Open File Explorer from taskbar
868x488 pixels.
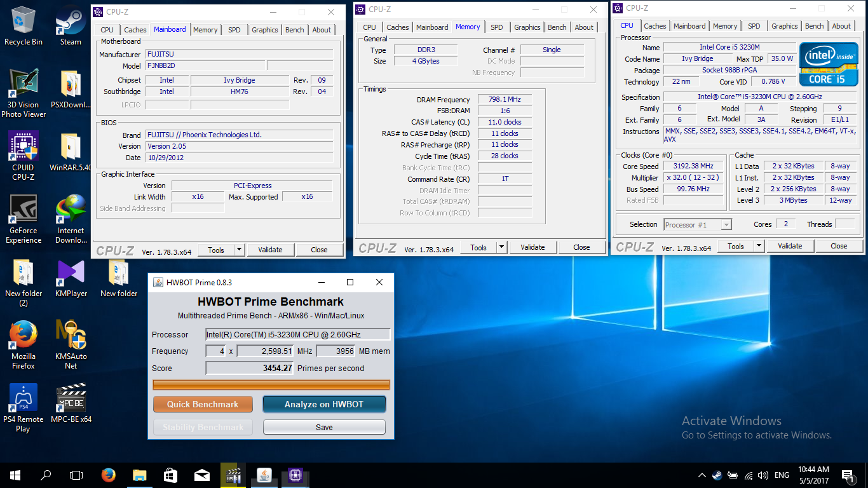point(140,475)
